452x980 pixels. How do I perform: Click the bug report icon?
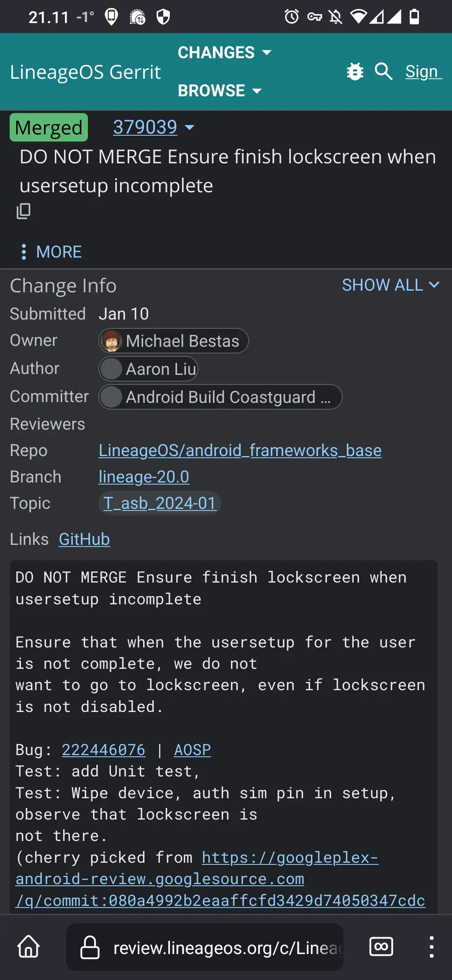(x=355, y=72)
